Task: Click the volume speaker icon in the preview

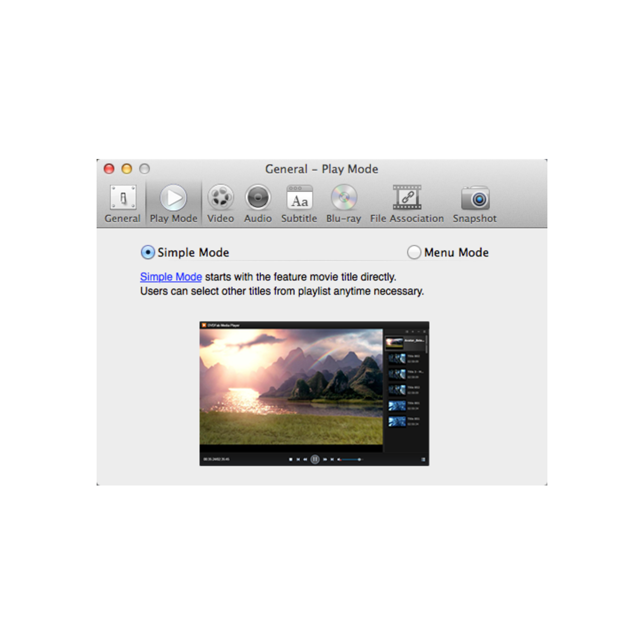Action: tap(339, 459)
